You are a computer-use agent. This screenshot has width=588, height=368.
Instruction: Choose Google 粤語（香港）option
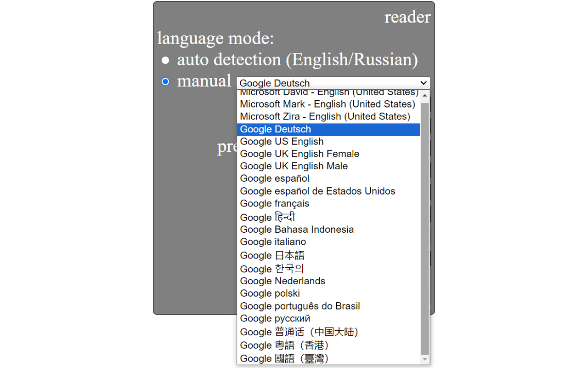328,345
